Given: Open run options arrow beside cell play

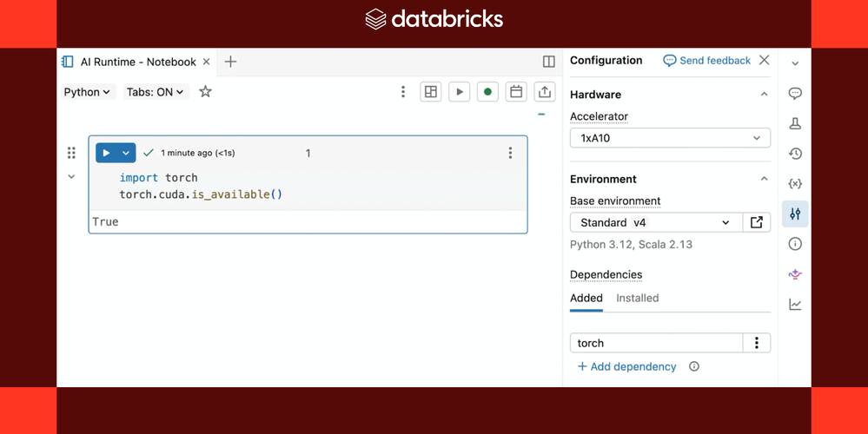Looking at the screenshot, I should pyautogui.click(x=126, y=153).
